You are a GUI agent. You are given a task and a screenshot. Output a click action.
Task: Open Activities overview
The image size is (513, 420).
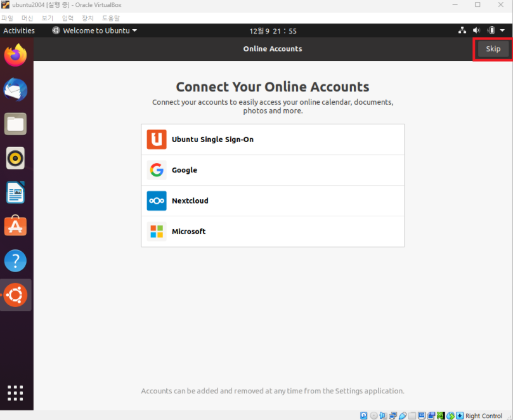click(x=19, y=30)
